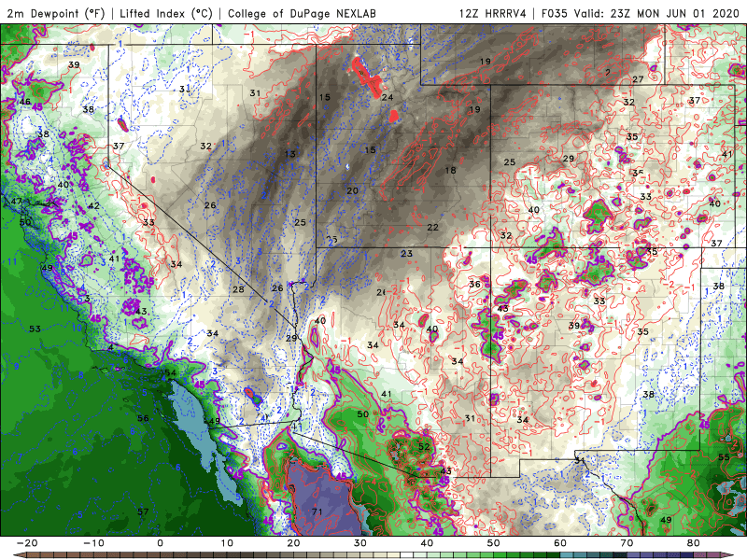Click the 46 dewpoint value on the map

[x=25, y=102]
